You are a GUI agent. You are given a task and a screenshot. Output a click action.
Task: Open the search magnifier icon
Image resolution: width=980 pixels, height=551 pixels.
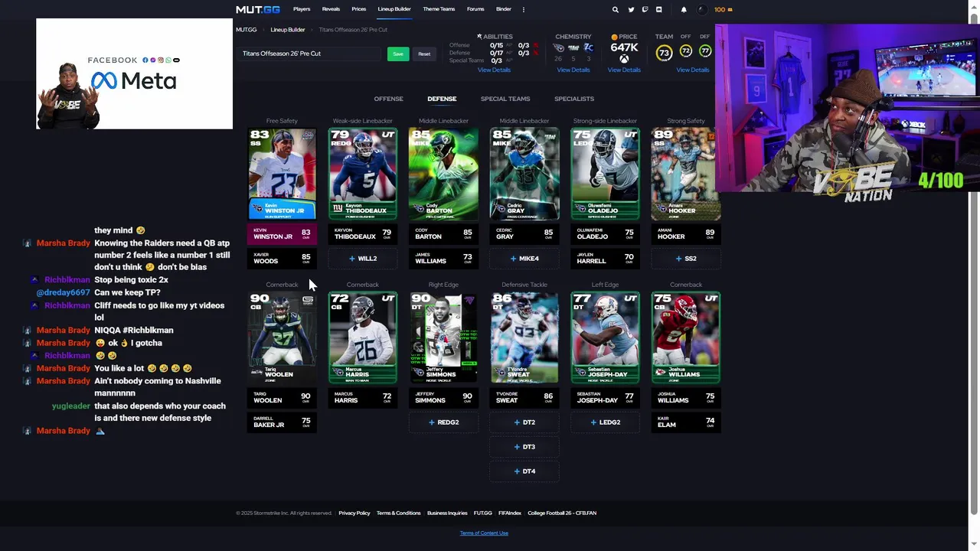point(615,9)
